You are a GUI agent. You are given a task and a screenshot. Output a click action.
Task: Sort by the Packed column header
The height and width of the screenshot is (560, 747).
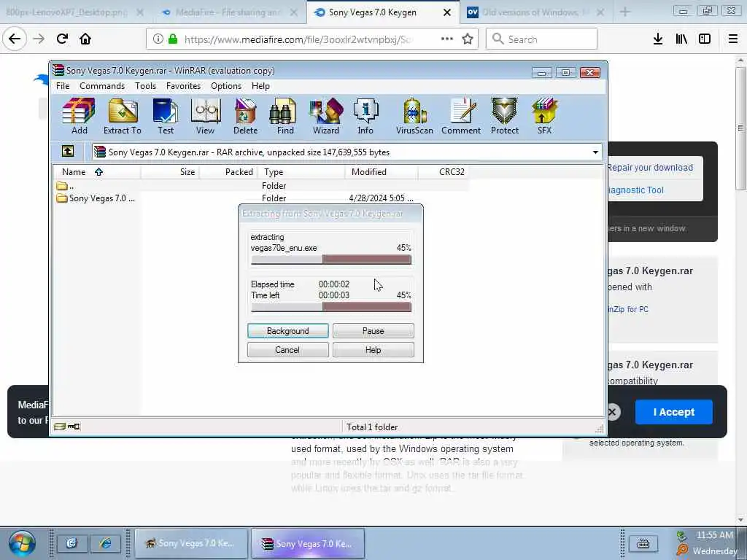pyautogui.click(x=228, y=172)
